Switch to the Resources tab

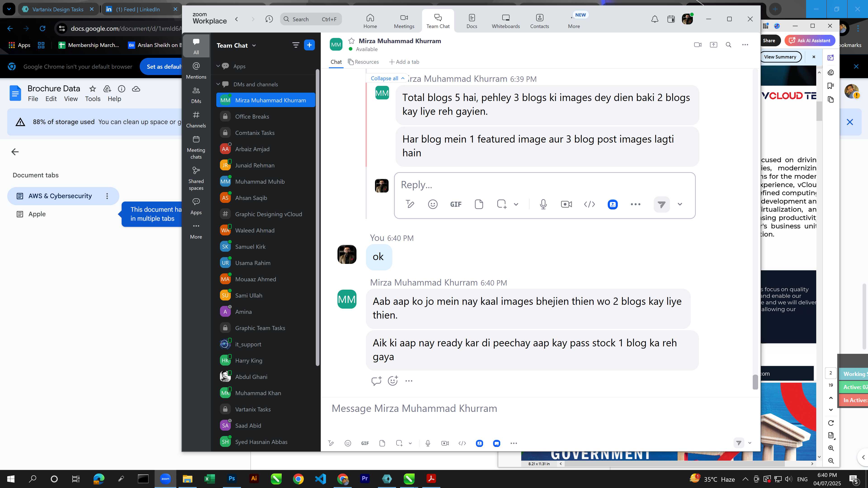click(x=363, y=62)
